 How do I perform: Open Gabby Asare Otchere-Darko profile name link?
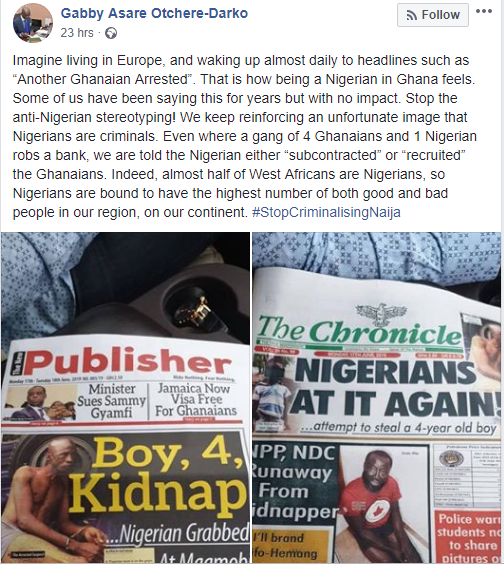pyautogui.click(x=154, y=13)
